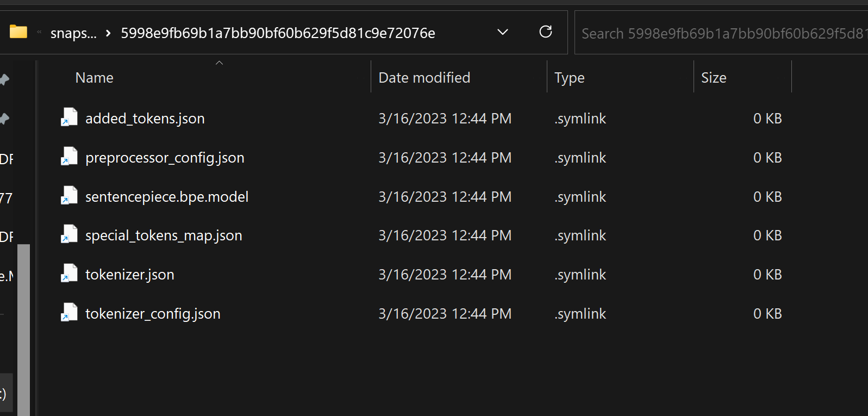Image resolution: width=868 pixels, height=416 pixels.
Task: Click the tokenizer_config.json file icon
Action: [x=68, y=313]
